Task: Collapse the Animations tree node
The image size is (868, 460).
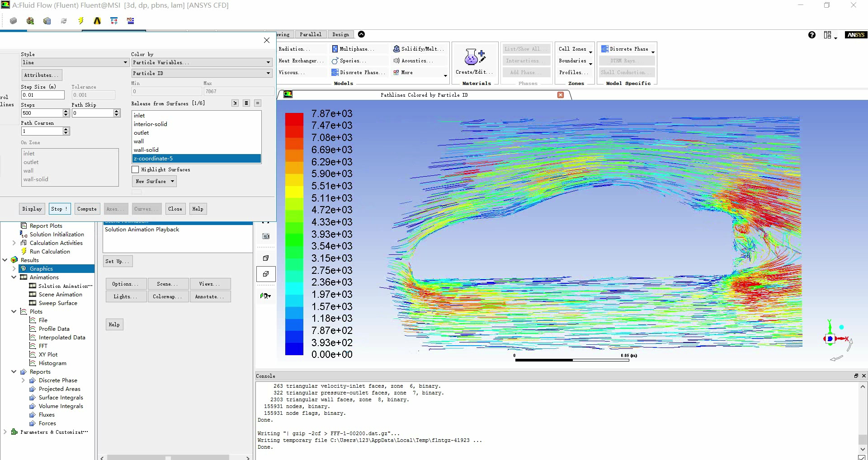Action: pyautogui.click(x=14, y=277)
